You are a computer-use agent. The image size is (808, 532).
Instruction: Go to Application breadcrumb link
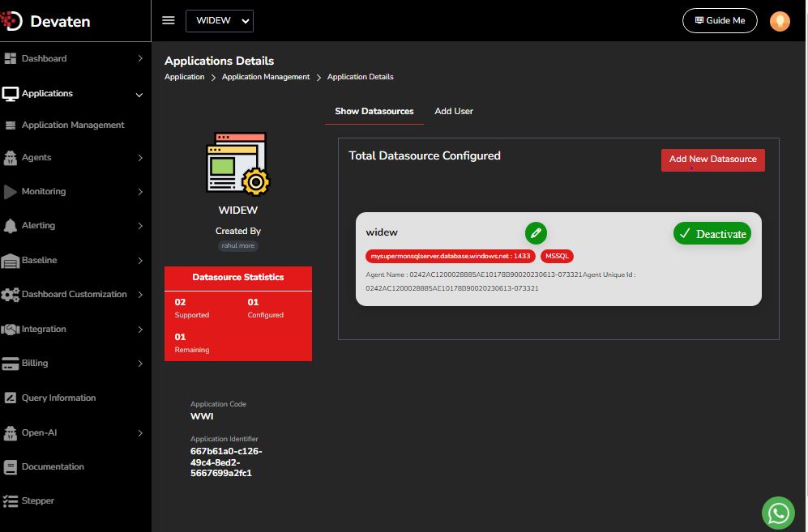185,77
